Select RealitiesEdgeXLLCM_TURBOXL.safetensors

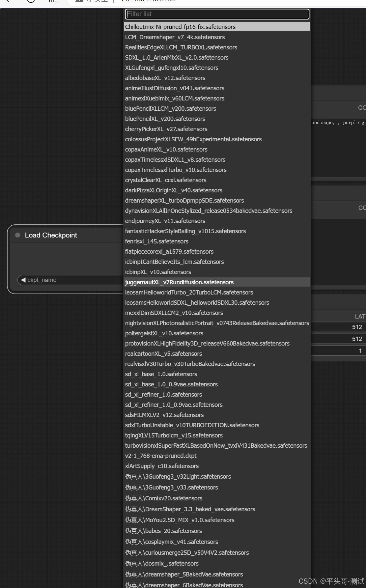[217, 47]
